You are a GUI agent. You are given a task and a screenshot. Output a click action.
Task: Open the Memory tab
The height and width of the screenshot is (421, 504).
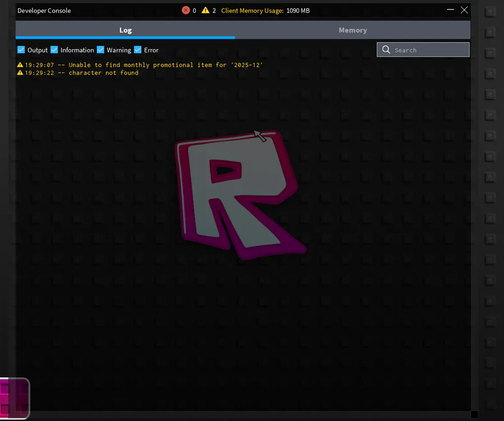click(x=353, y=30)
